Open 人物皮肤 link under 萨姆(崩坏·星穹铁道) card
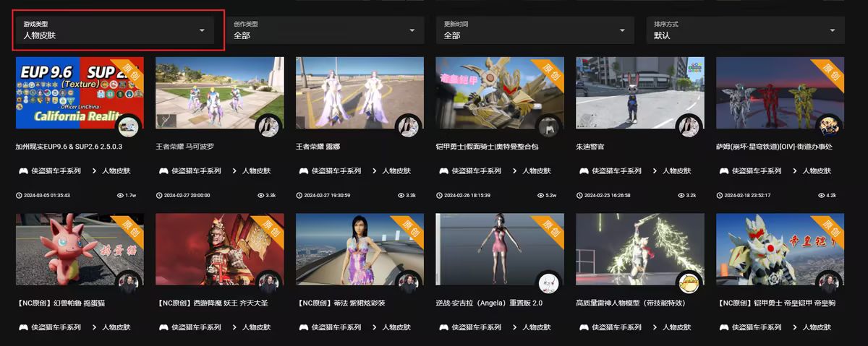 pyautogui.click(x=817, y=171)
